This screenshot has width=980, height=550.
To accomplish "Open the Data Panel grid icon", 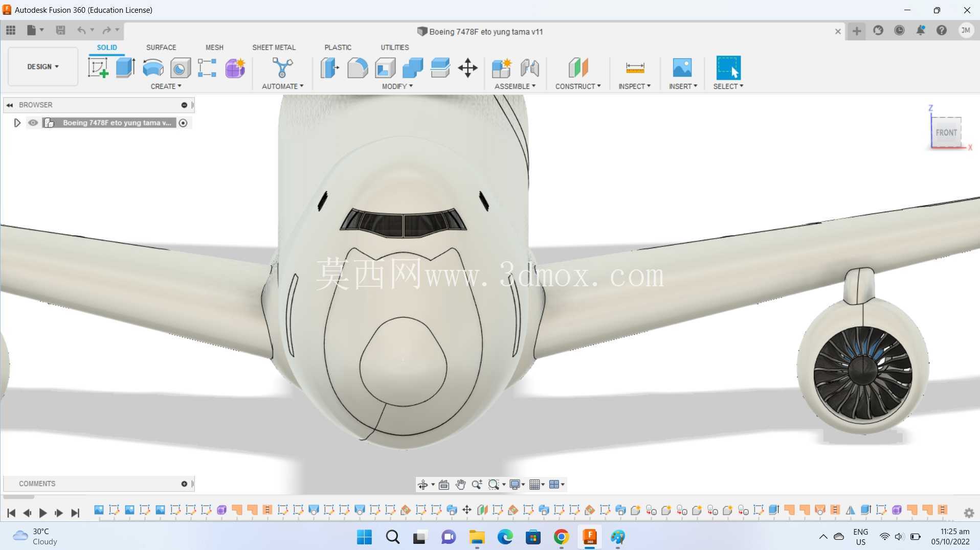I will point(11,30).
